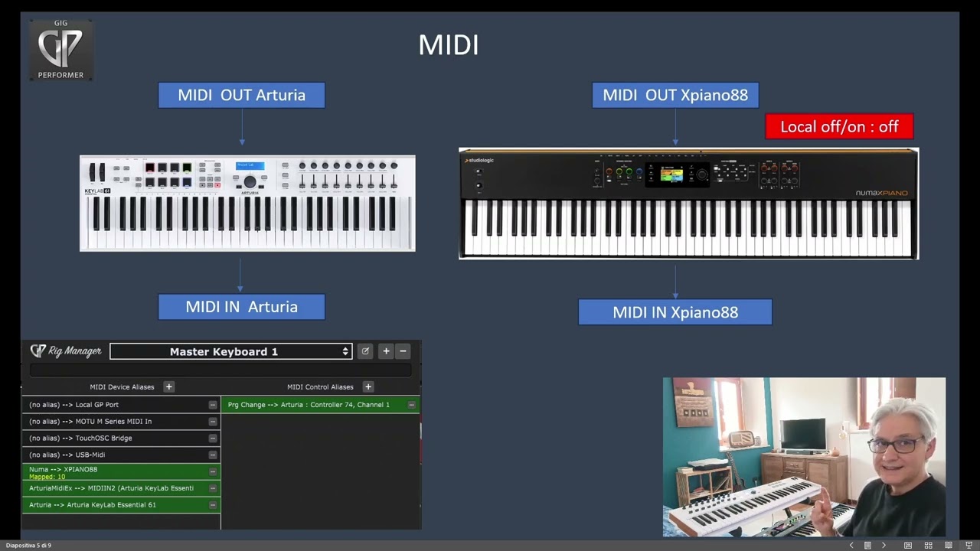Switch to Reading view

pyautogui.click(x=949, y=546)
